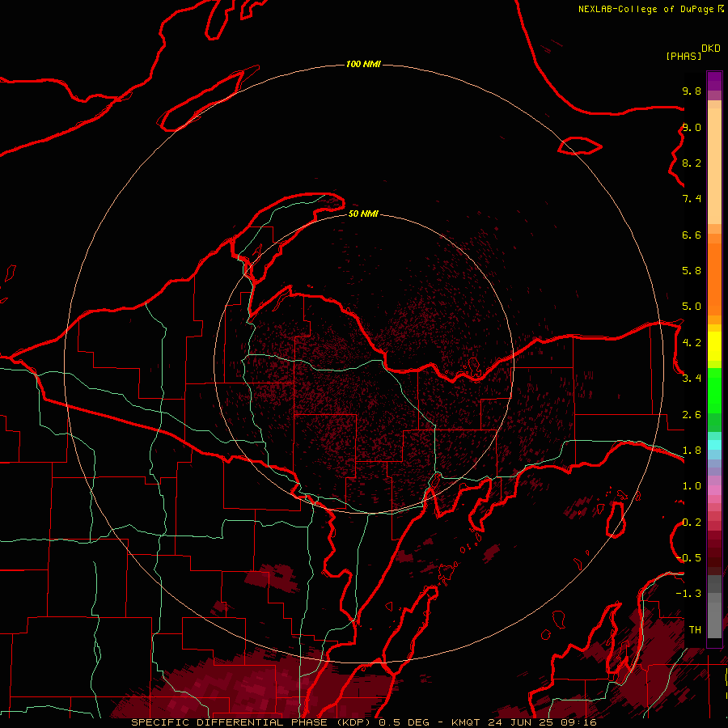Viewport: 728px width, 728px height.
Task: Click the -1.3 scale value
Action: pyautogui.click(x=689, y=594)
